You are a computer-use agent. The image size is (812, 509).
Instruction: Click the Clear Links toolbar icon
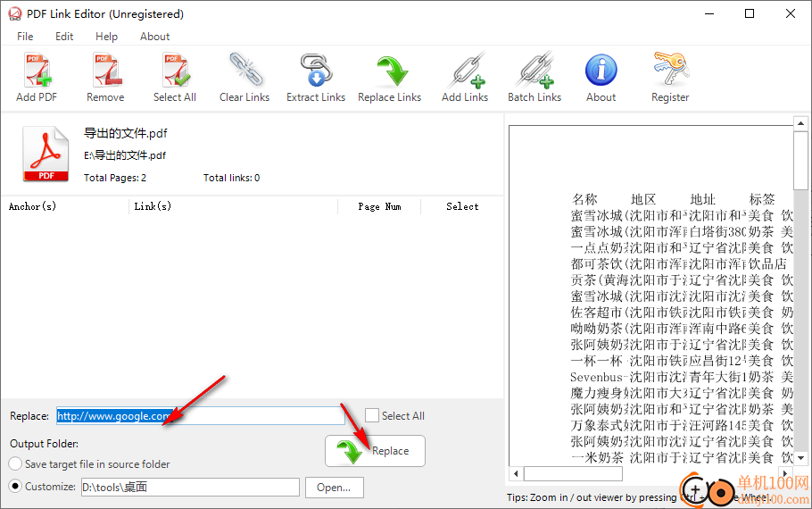click(245, 71)
